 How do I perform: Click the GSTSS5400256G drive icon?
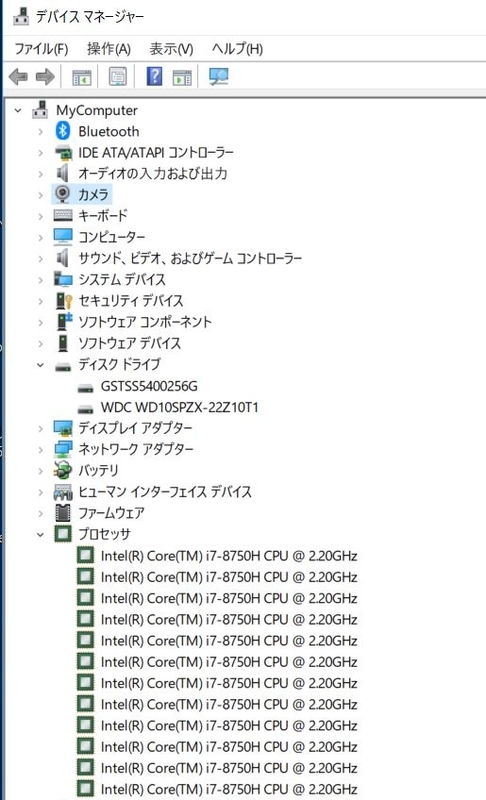click(x=85, y=388)
